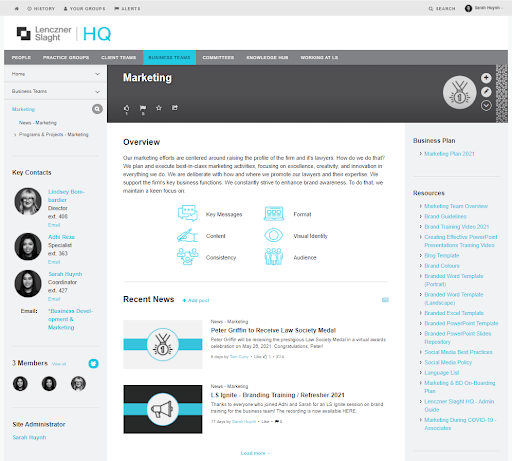Open Your Groups in top bar
This screenshot has height=461, width=512.
pyautogui.click(x=84, y=9)
